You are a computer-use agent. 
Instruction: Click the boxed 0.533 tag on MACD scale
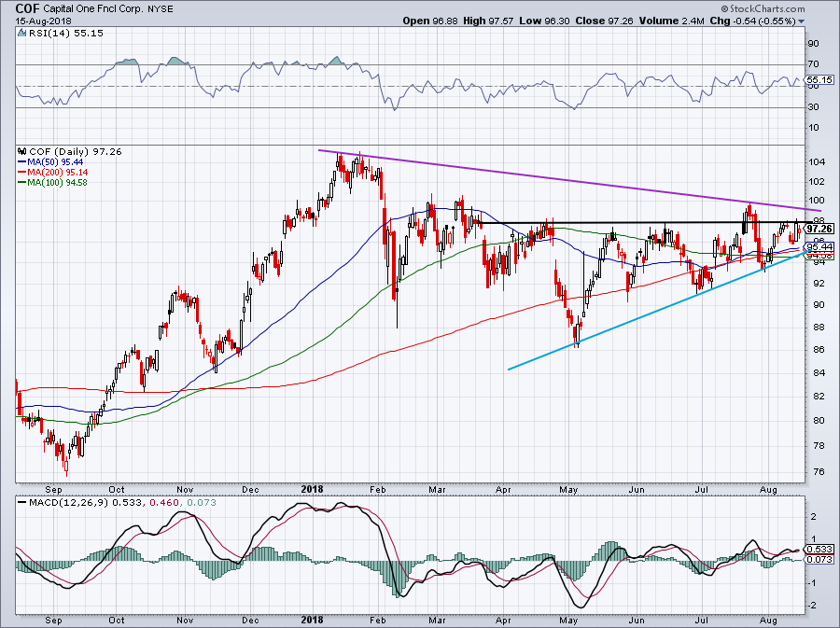point(819,550)
